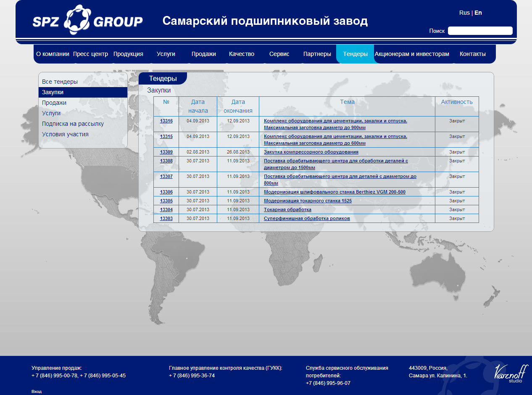Screen dimensions: 532x395
Task: Open Суперфинишная обработка роликов tender
Action: click(307, 218)
